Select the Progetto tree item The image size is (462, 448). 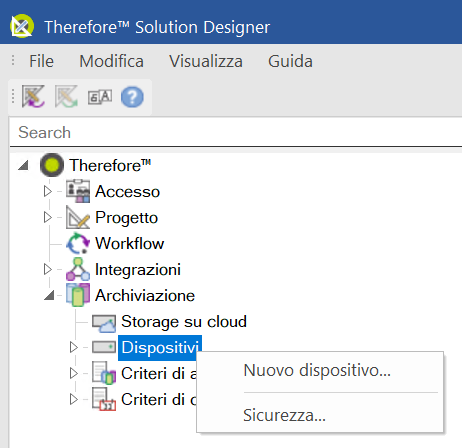[x=126, y=217]
